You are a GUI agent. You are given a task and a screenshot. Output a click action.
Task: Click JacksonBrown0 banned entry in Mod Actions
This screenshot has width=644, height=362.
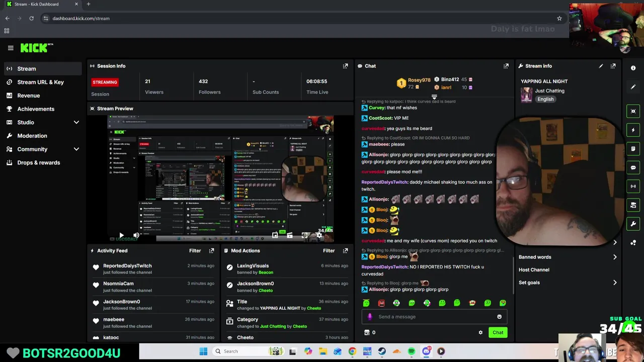[x=288, y=287]
